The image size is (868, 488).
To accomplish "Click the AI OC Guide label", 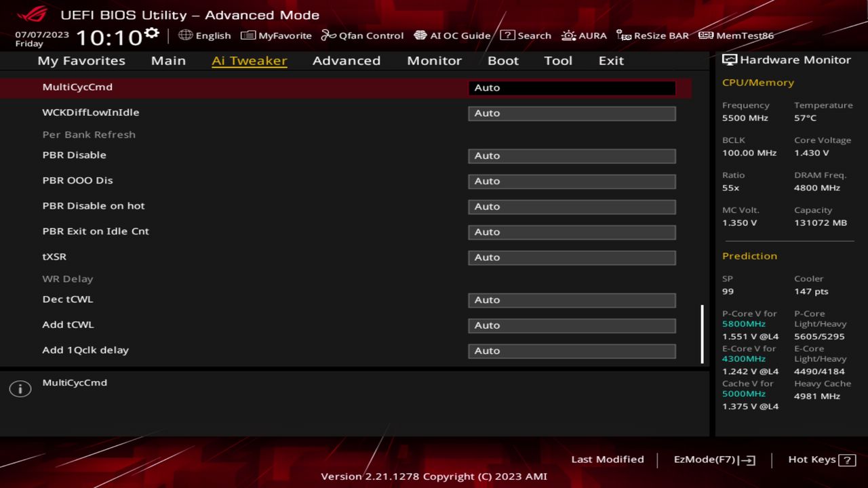I will pyautogui.click(x=460, y=36).
